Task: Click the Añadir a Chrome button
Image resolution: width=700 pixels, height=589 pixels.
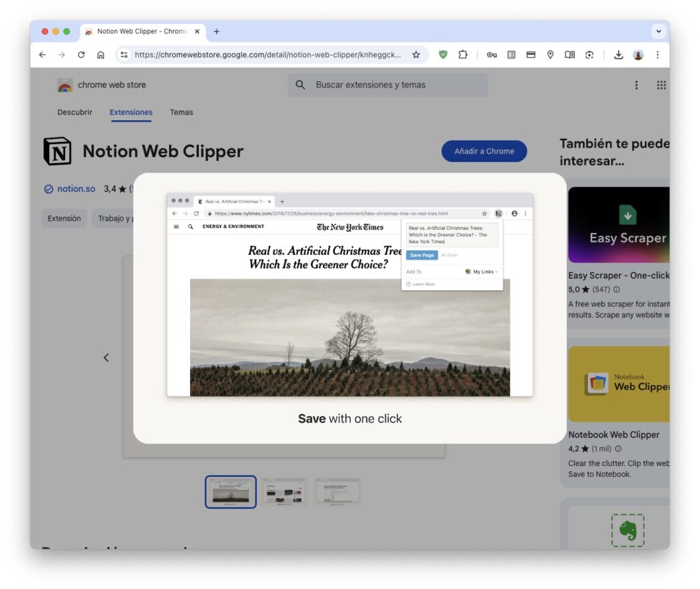Action: pos(484,151)
